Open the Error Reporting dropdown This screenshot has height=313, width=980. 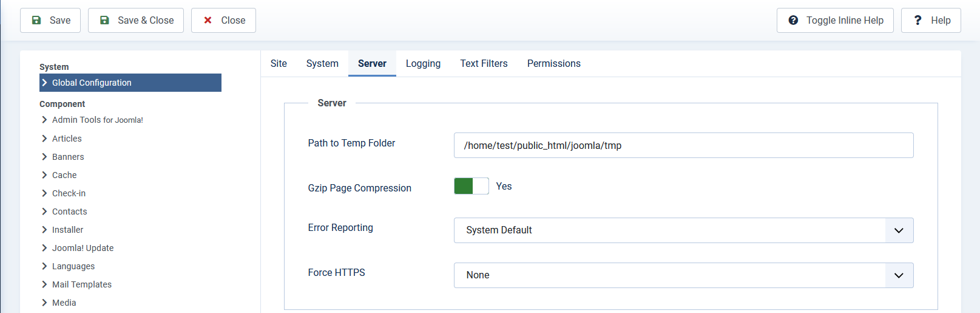(683, 230)
